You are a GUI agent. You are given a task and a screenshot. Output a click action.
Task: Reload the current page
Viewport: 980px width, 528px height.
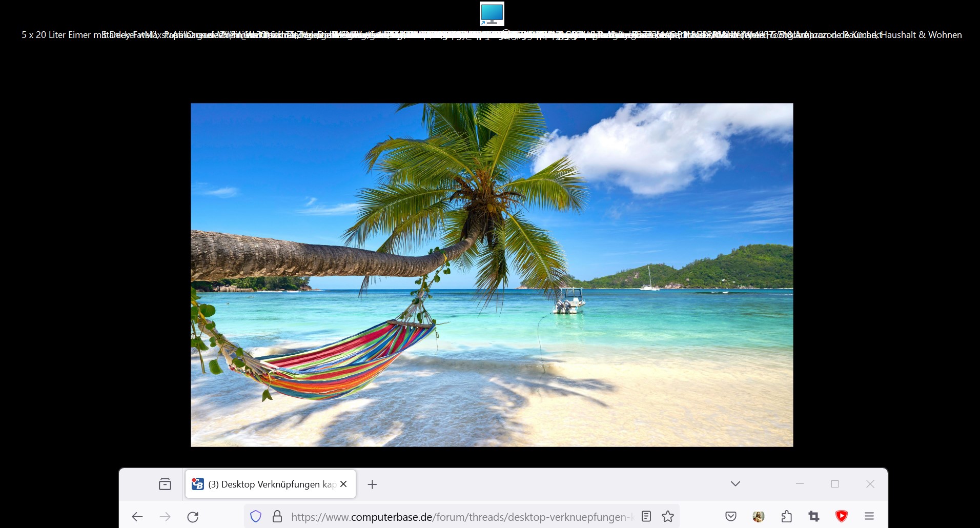tap(193, 517)
